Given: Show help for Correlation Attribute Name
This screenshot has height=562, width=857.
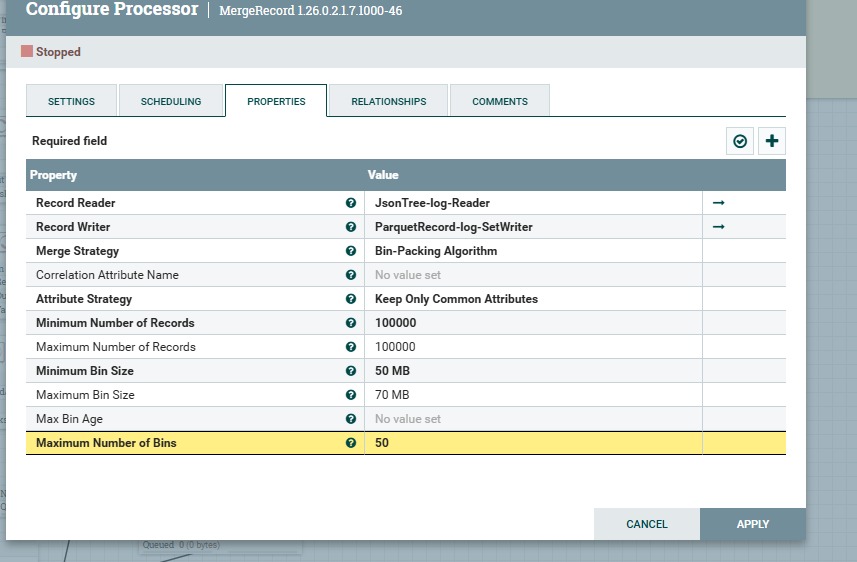Looking at the screenshot, I should 351,275.
